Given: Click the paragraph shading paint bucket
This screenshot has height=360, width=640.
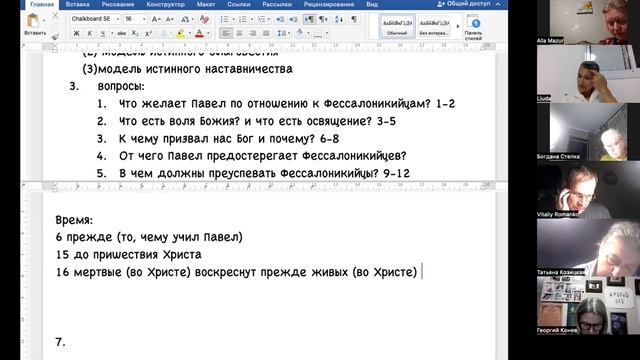Looking at the screenshot, I should pos(300,33).
